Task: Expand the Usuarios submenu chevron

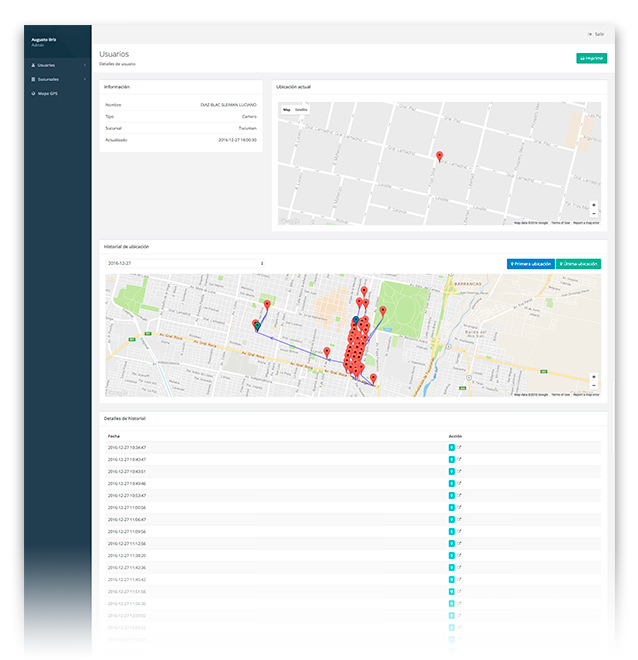Action: (x=85, y=65)
